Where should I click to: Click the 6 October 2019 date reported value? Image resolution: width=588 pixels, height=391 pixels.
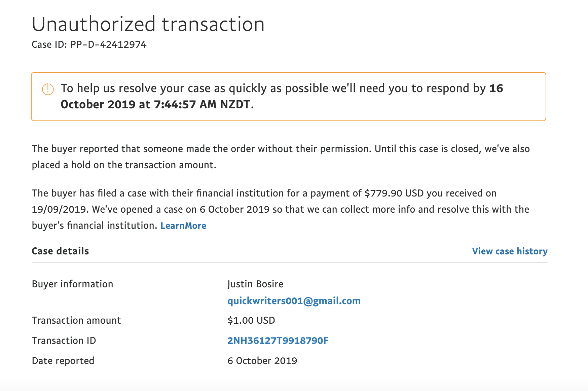[262, 361]
